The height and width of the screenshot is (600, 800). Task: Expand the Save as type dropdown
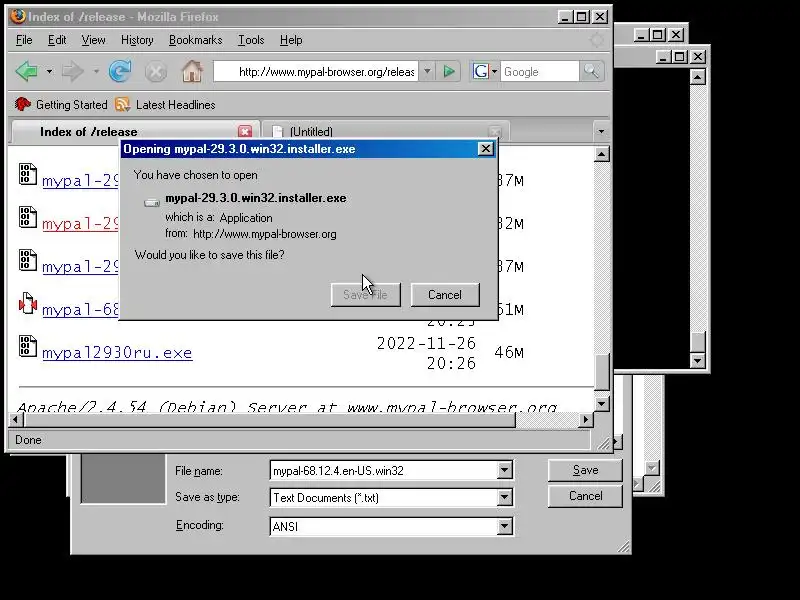505,497
